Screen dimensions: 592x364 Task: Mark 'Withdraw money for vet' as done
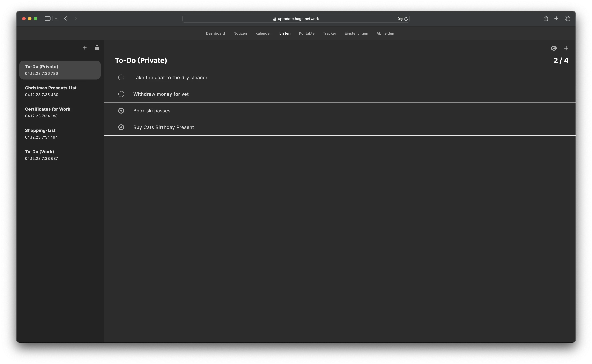click(121, 94)
